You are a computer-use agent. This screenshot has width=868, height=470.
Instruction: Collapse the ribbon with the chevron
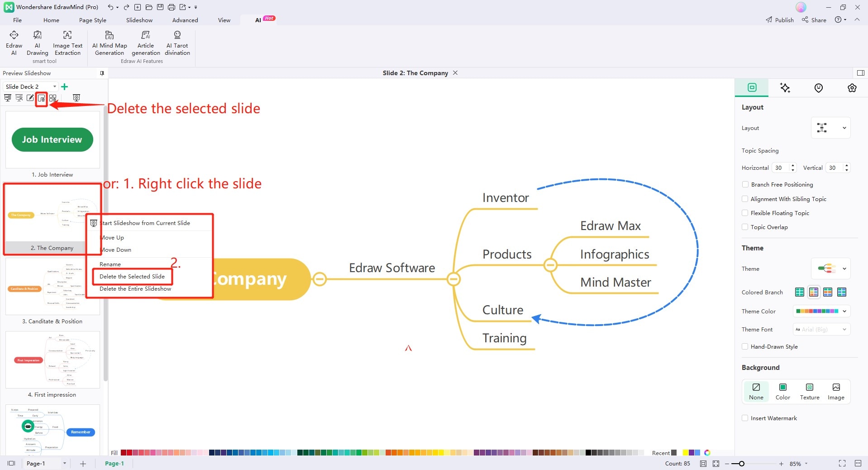pos(857,20)
